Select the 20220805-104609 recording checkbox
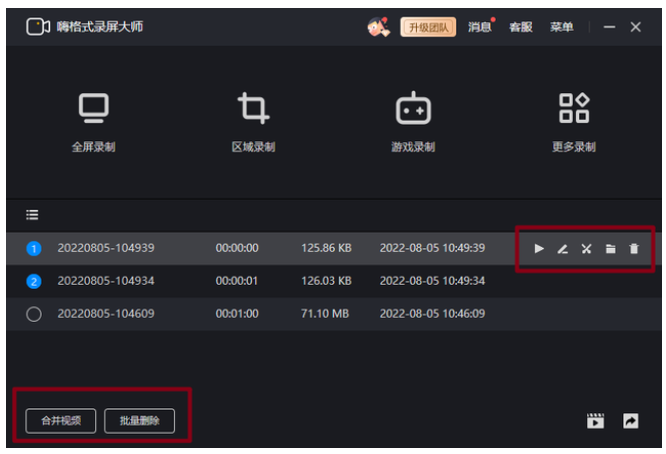The image size is (666, 454). click(33, 314)
